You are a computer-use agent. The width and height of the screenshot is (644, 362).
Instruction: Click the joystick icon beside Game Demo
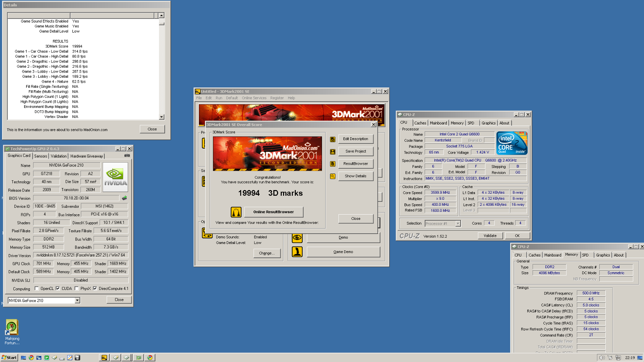pyautogui.click(x=297, y=252)
